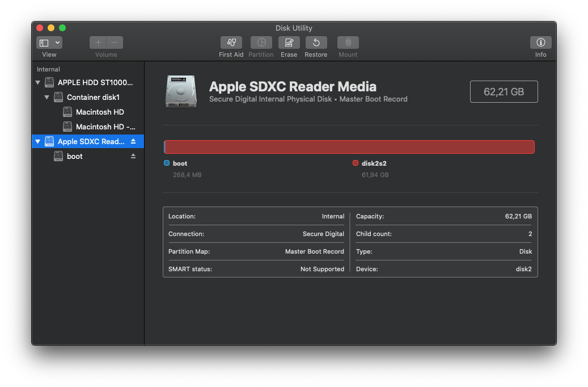Click the Partition Map value Master Boot Record
This screenshot has height=387, width=588.
[x=314, y=251]
